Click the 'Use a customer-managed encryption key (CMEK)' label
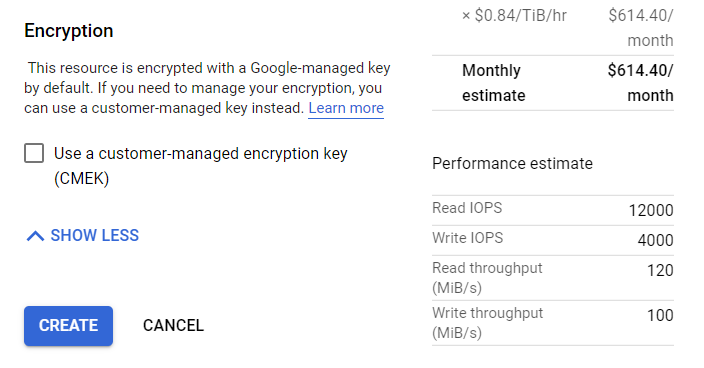Screen dimensions: 704x368 click(201, 166)
